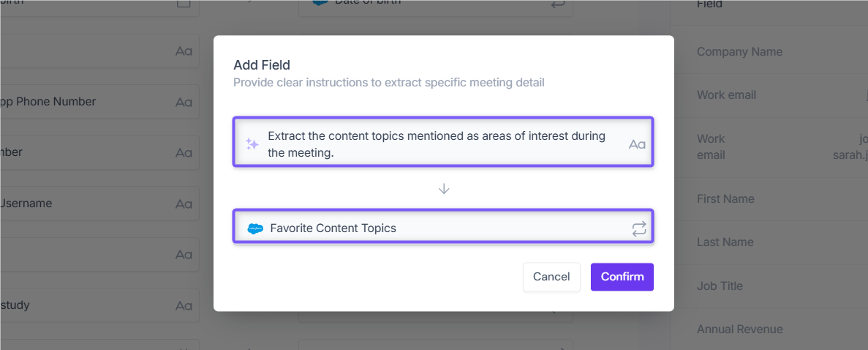Select First Name in the right panel
Screen dimensions: 868x350
click(x=725, y=198)
